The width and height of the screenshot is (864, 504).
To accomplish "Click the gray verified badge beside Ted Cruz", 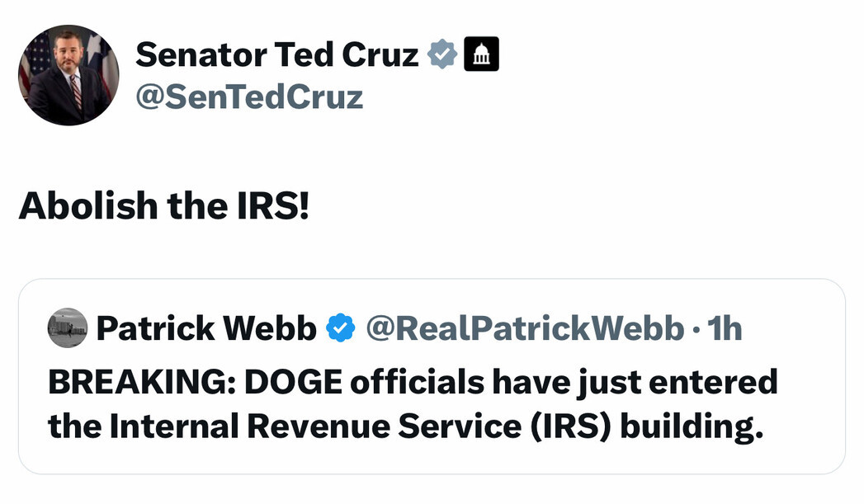I will [442, 55].
